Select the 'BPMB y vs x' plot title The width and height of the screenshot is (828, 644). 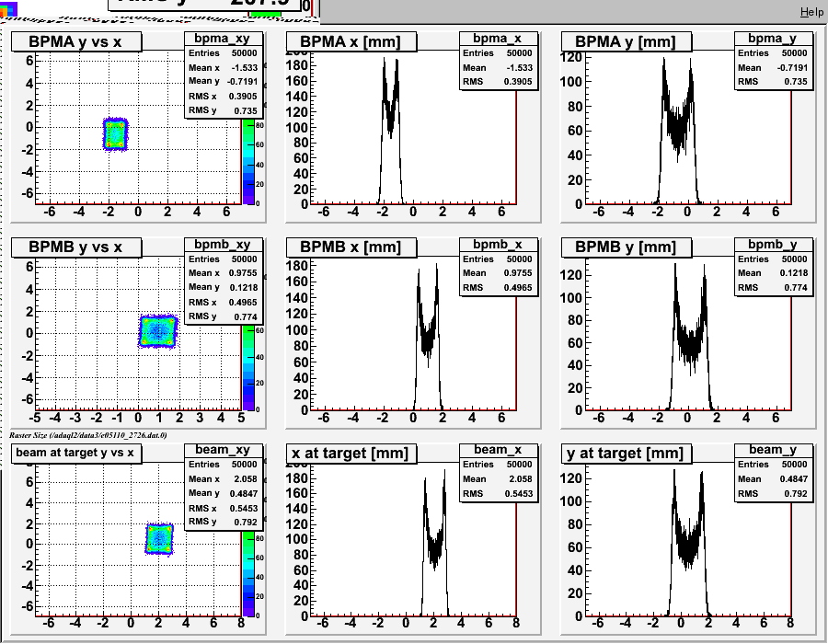click(x=76, y=247)
